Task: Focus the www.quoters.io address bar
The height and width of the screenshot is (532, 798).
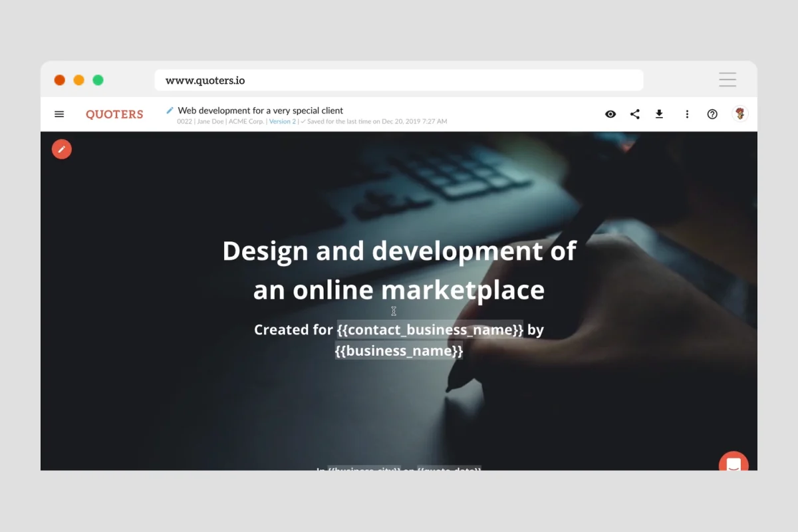Action: coord(399,80)
